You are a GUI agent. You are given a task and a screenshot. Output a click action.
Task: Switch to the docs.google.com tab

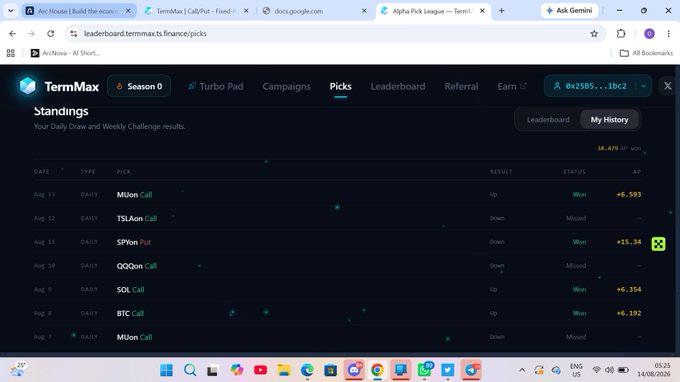click(x=314, y=11)
